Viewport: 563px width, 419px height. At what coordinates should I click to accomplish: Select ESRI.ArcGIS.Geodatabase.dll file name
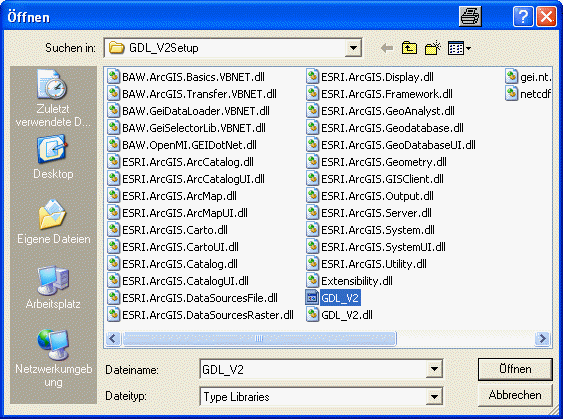coord(392,128)
